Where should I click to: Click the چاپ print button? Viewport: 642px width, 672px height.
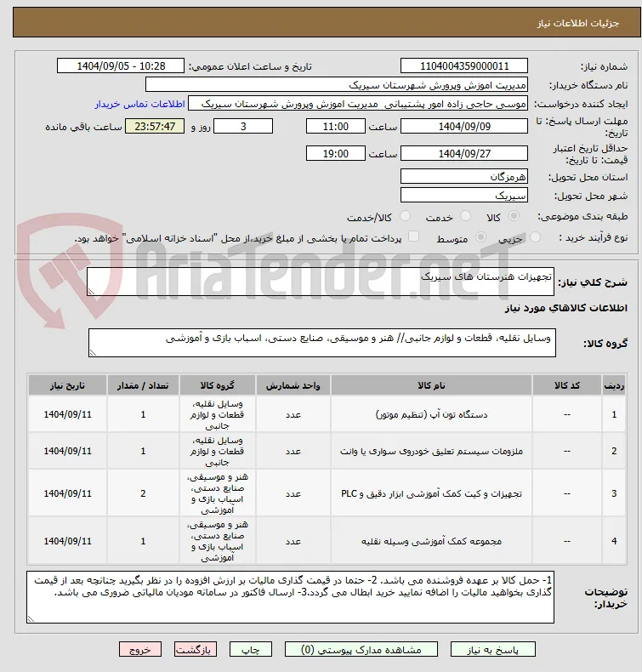[x=251, y=649]
